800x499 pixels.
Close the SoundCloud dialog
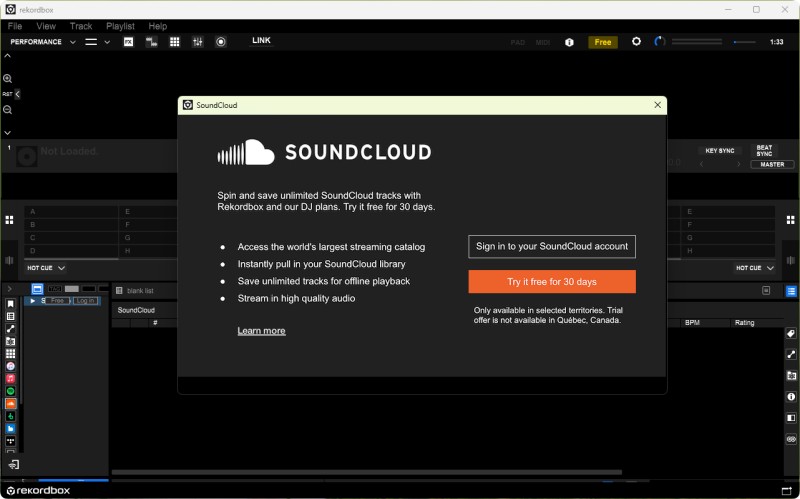click(657, 105)
